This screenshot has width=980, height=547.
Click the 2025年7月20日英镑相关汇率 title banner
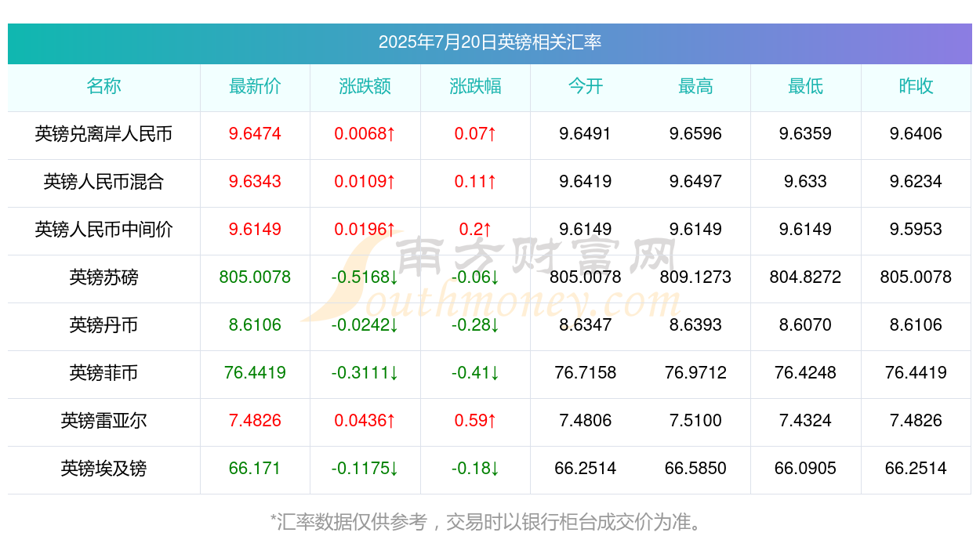490,43
